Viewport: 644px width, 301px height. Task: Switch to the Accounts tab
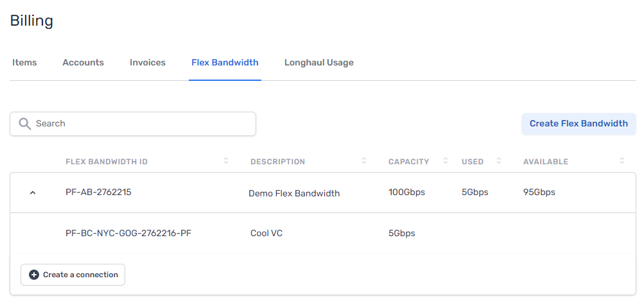click(83, 63)
